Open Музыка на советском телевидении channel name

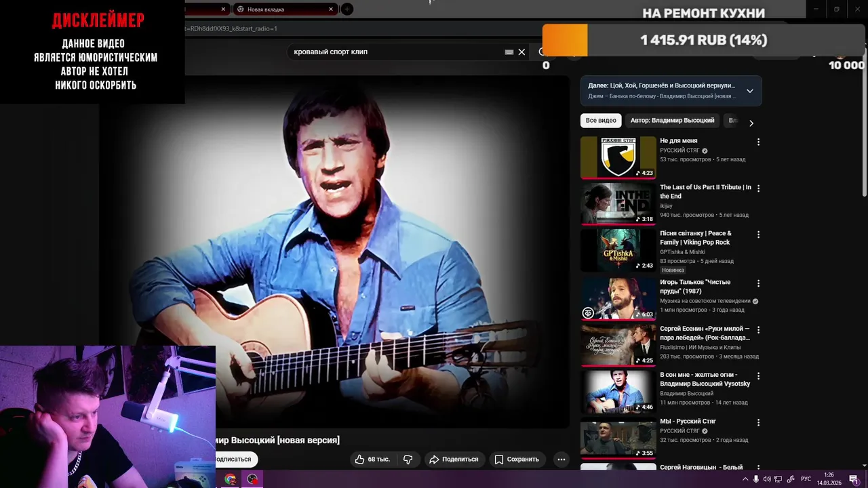pos(705,301)
